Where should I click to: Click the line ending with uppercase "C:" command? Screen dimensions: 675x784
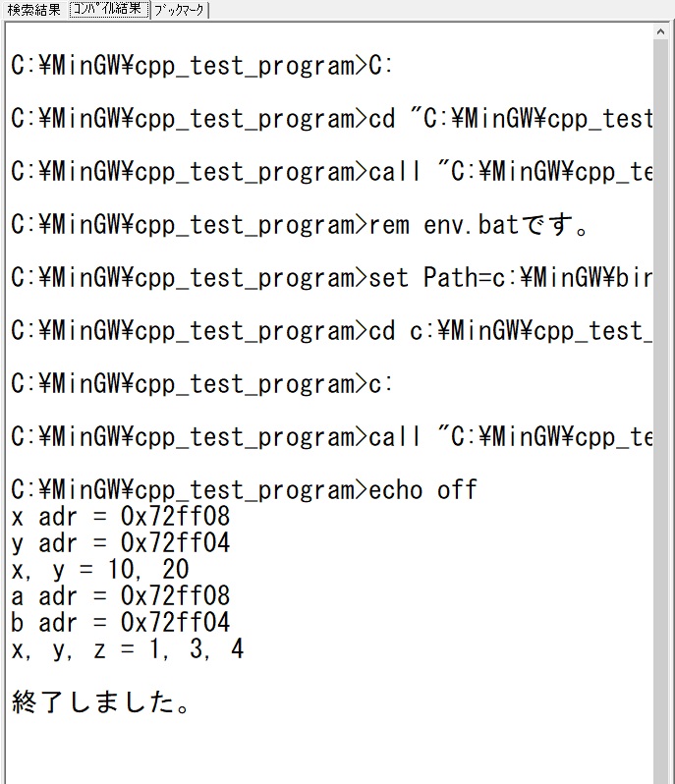[201, 67]
